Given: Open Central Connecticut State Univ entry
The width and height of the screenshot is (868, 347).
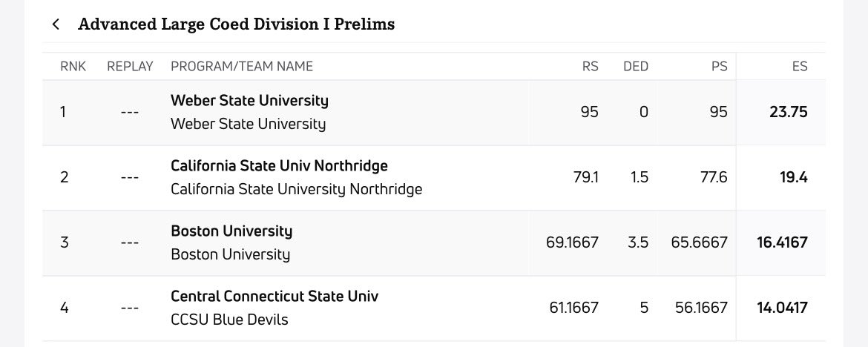Looking at the screenshot, I should (274, 296).
